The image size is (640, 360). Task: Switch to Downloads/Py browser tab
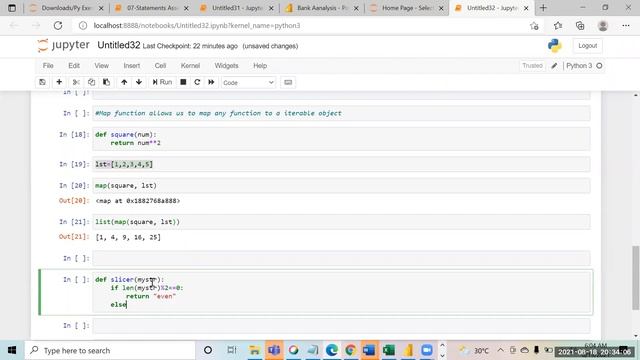tap(67, 8)
